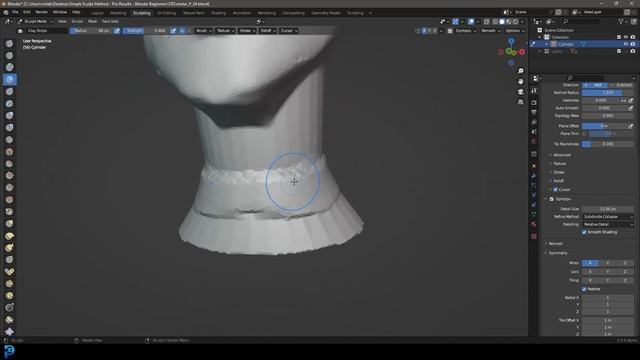Toggle the Cursor checkbox in brush settings
The height and width of the screenshot is (360, 640).
(x=555, y=190)
